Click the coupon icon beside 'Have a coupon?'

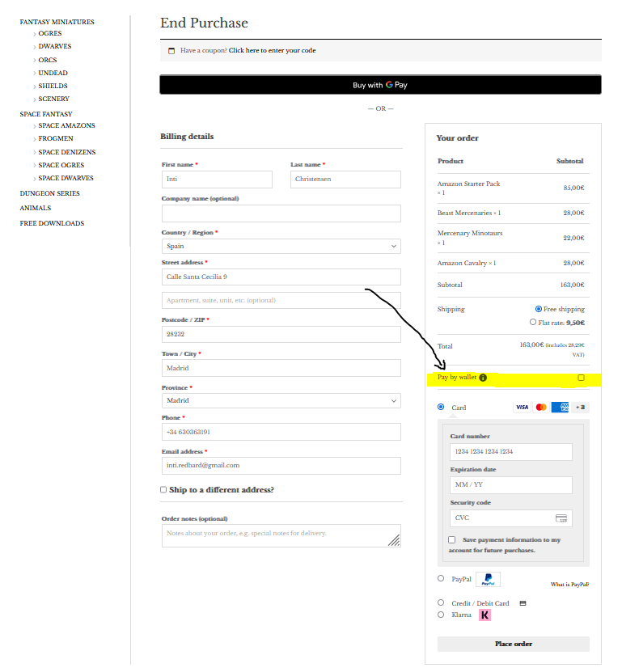171,51
